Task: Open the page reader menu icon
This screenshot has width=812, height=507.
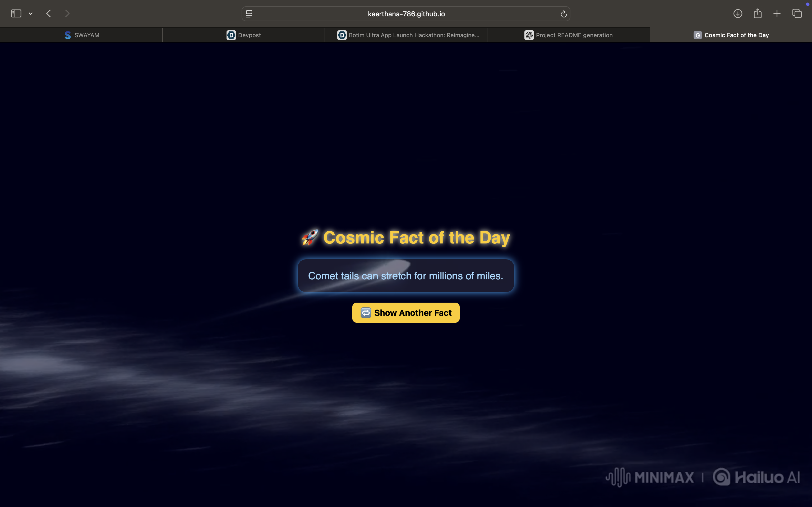Action: (x=249, y=14)
